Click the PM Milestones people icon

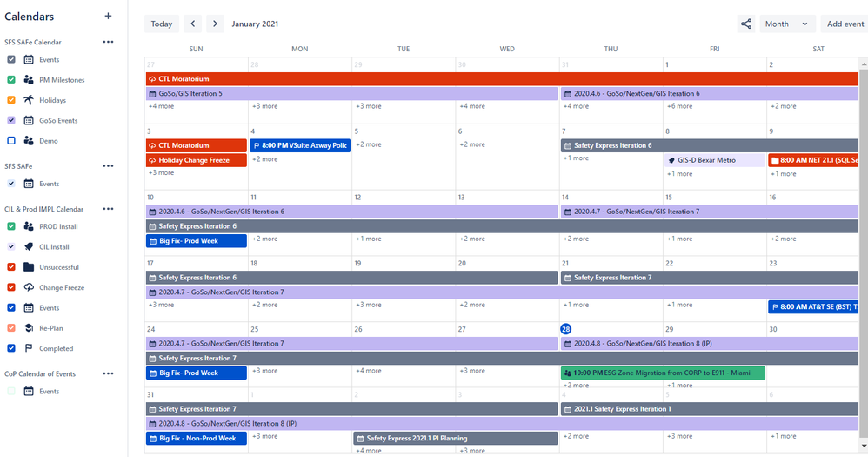tap(29, 80)
